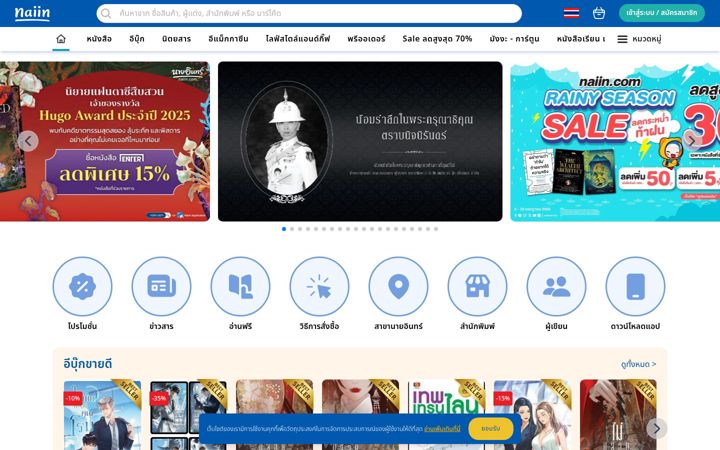Open the ข่าวสาร newspaper icon
Screen dimensions: 720x450
161,287
